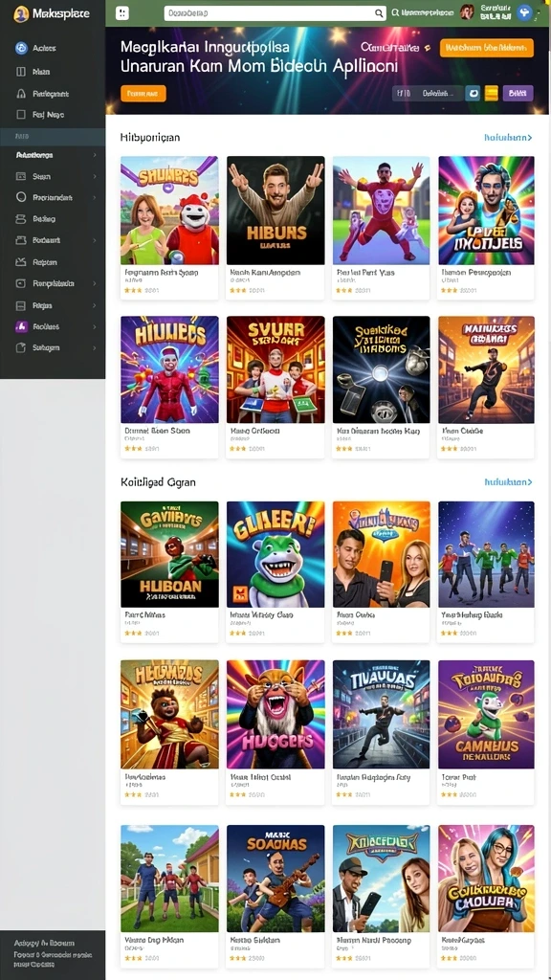Open the grid menu icon beside search
The height and width of the screenshot is (980, 551).
click(122, 13)
